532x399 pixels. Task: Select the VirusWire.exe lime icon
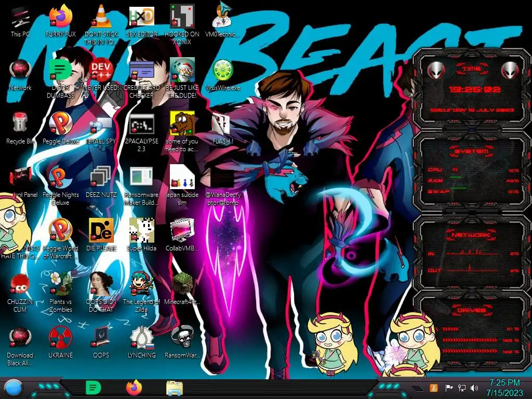(222, 75)
